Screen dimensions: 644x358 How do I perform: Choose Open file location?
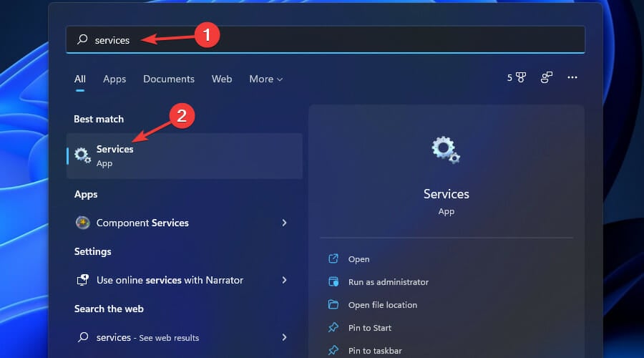click(382, 305)
